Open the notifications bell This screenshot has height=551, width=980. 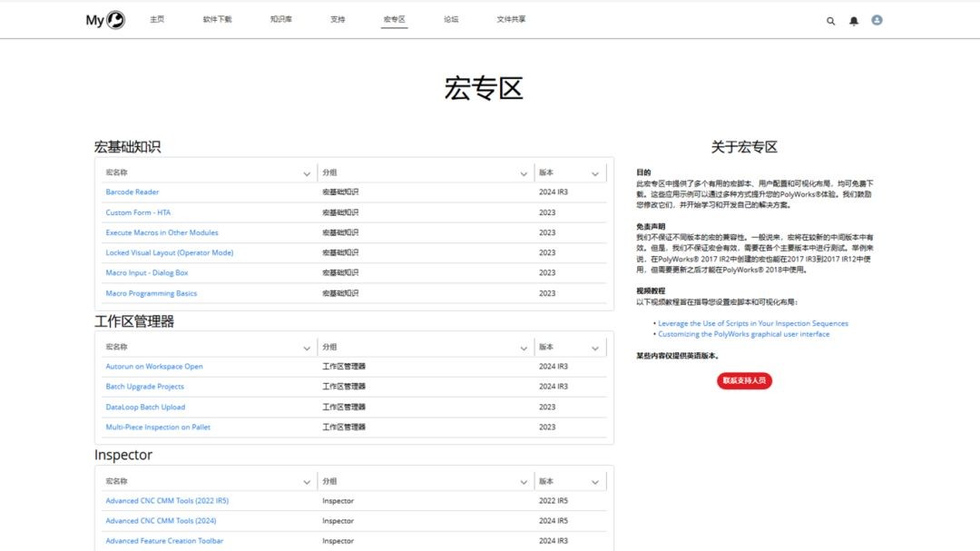click(854, 21)
